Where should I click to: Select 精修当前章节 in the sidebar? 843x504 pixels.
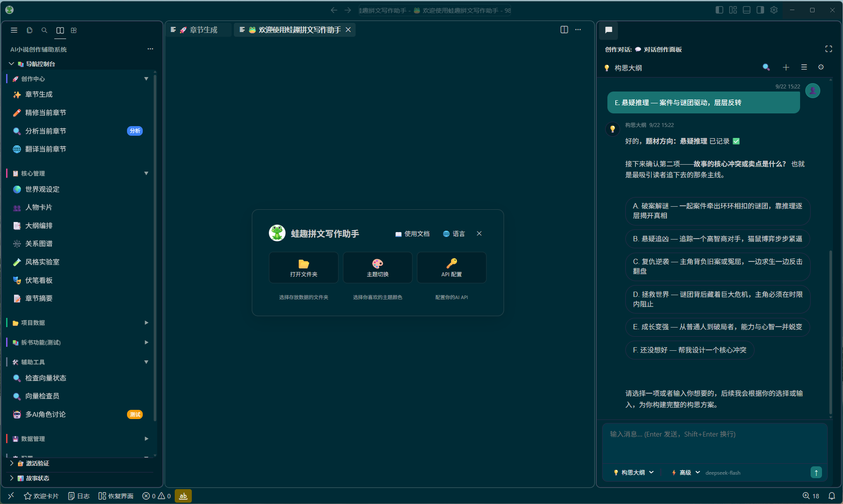pos(79,113)
